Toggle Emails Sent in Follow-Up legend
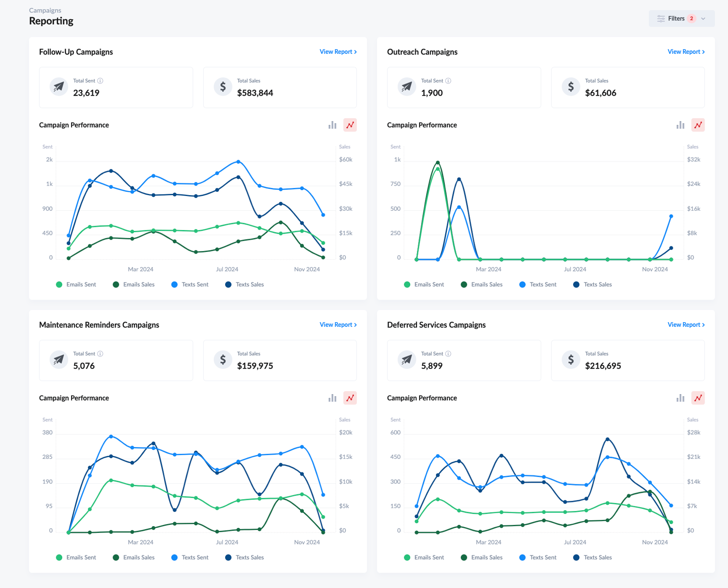 [76, 284]
